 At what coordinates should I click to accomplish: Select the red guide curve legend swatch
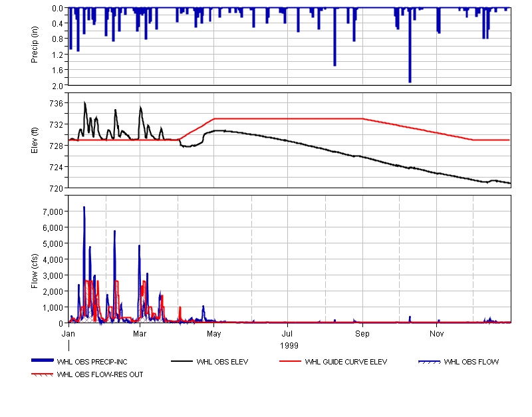tap(290, 361)
